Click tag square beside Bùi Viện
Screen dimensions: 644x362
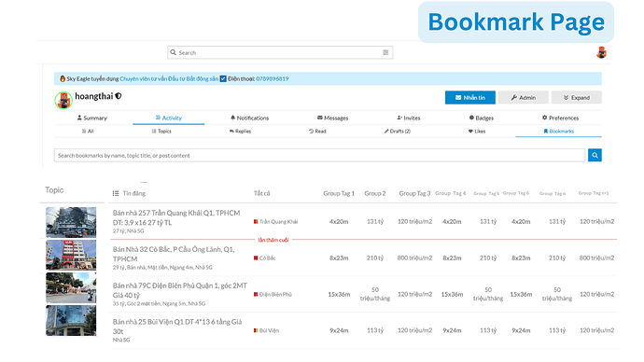(x=256, y=330)
